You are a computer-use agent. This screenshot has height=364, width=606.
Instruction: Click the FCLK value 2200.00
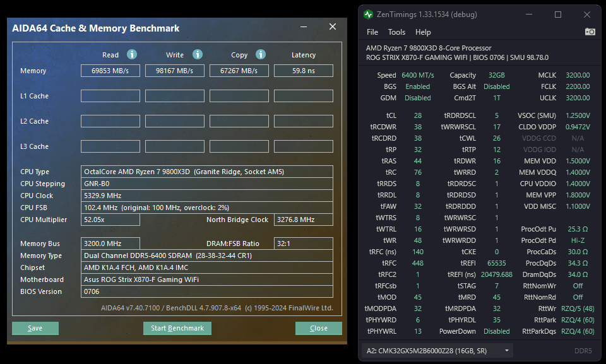coord(578,86)
